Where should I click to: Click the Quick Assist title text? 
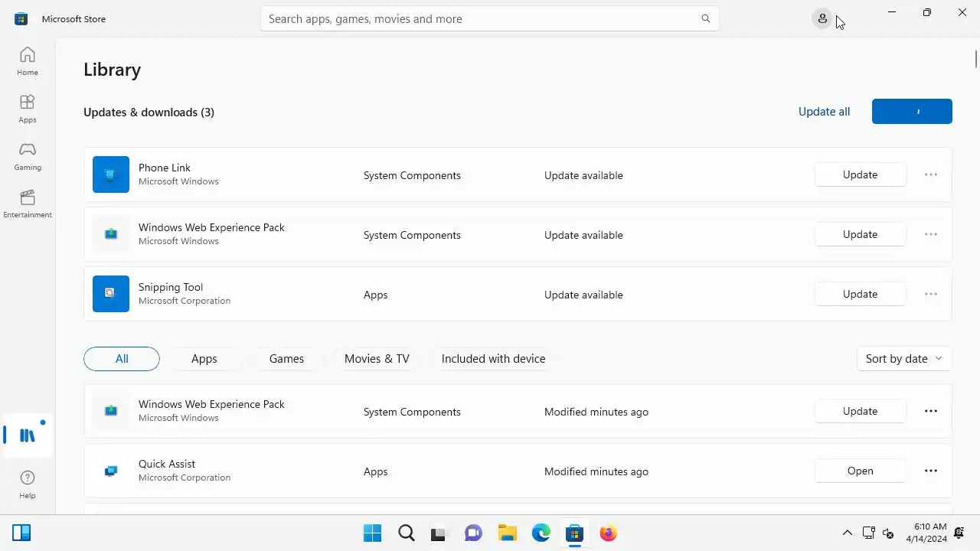pos(167,464)
